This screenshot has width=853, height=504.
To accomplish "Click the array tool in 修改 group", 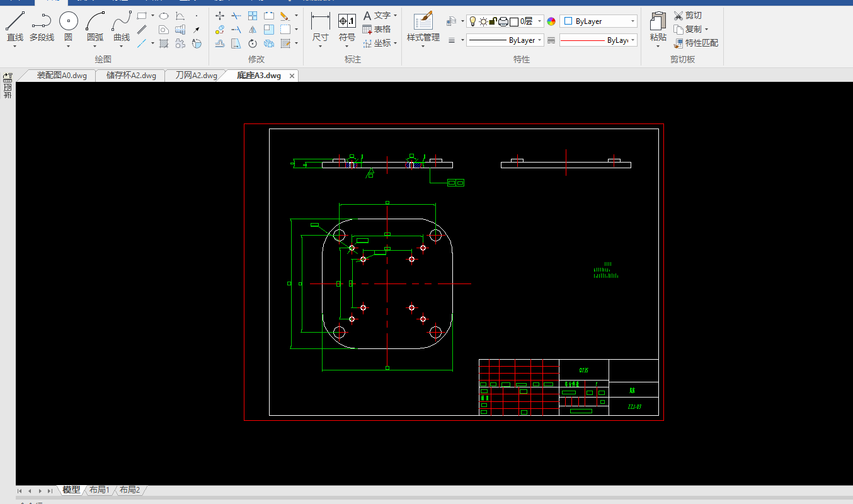I will [x=253, y=16].
